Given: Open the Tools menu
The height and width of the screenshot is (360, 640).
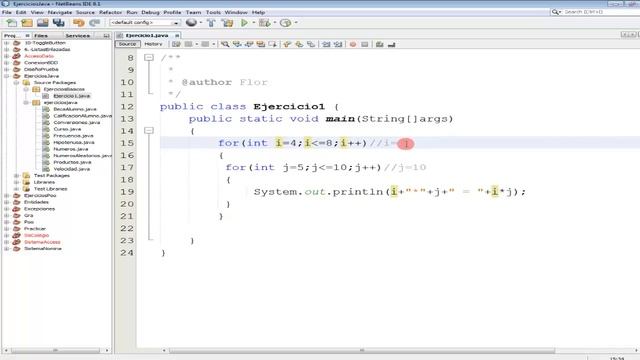Looking at the screenshot, I should pos(213,12).
